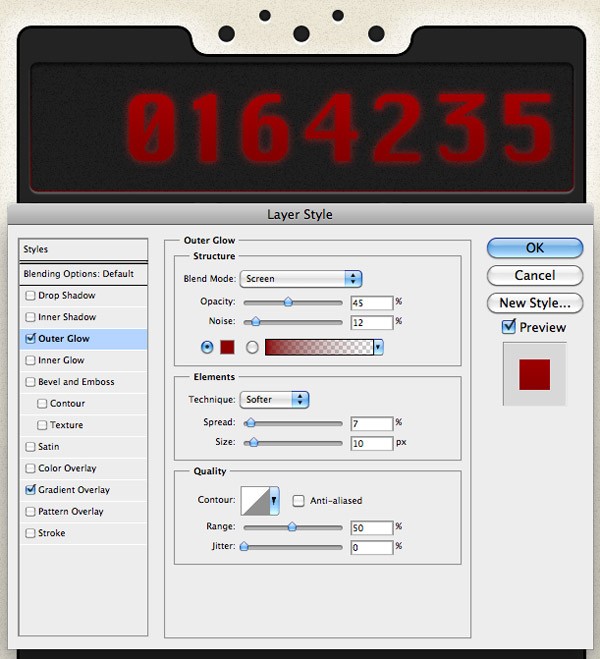
Task: Click the Cancel button
Action: click(535, 275)
